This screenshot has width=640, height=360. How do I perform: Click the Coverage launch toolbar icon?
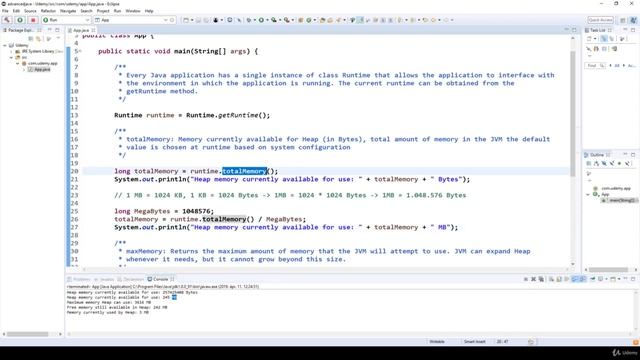click(274, 20)
